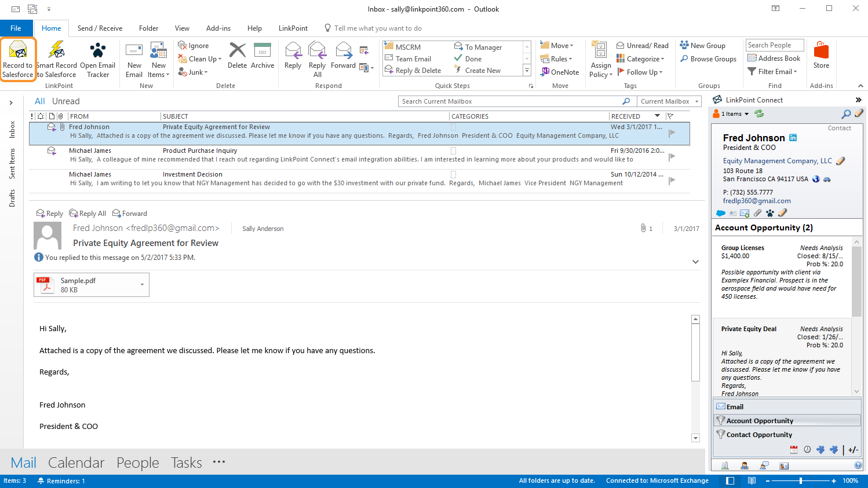
Task: Click the fredlp360@gmail.com link in panel
Action: coord(757,201)
